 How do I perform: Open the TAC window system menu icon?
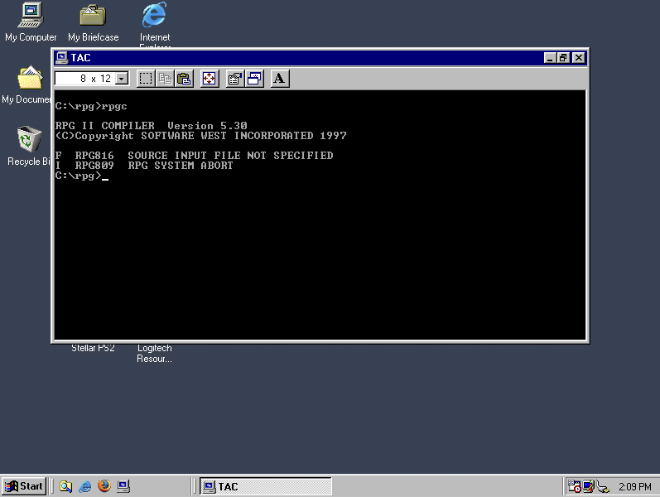61,58
